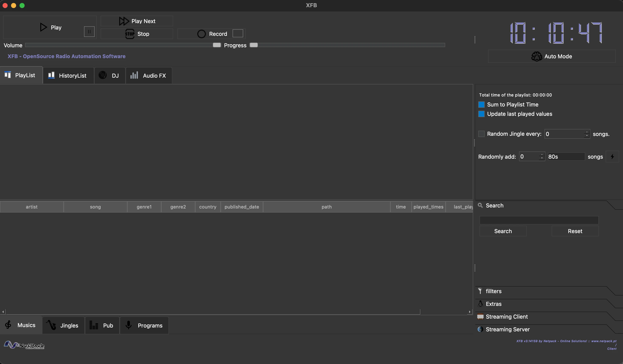Toggle Sum to Playlist Time checkbox
This screenshot has height=364, width=623.
(x=481, y=105)
